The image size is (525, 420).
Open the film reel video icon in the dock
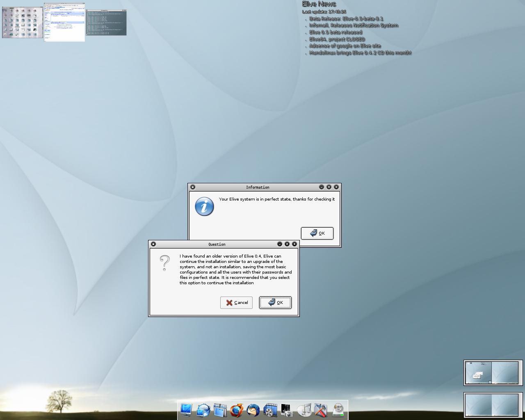270,410
